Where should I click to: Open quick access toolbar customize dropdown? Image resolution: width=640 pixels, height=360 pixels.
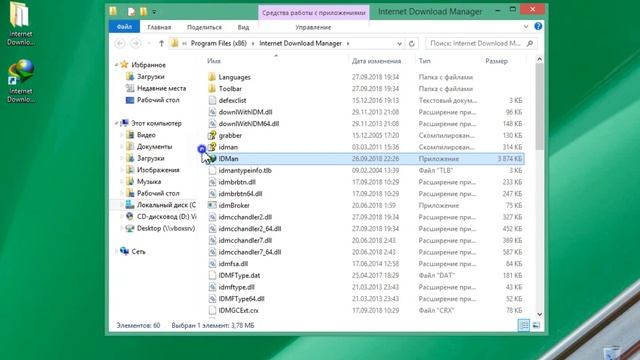(154, 12)
